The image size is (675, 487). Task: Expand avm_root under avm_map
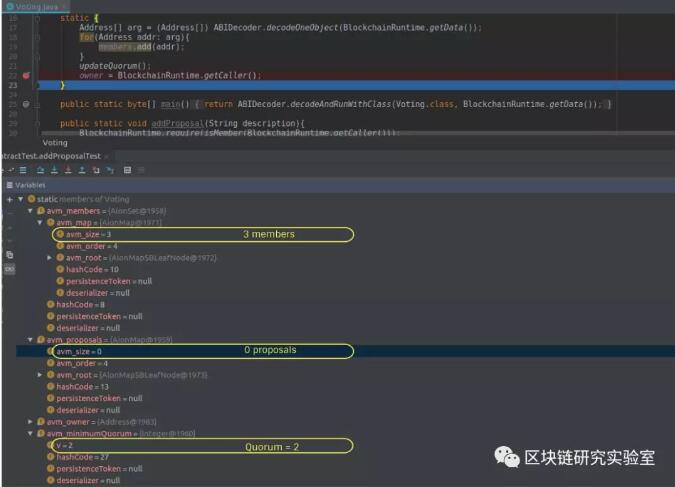tap(49, 257)
